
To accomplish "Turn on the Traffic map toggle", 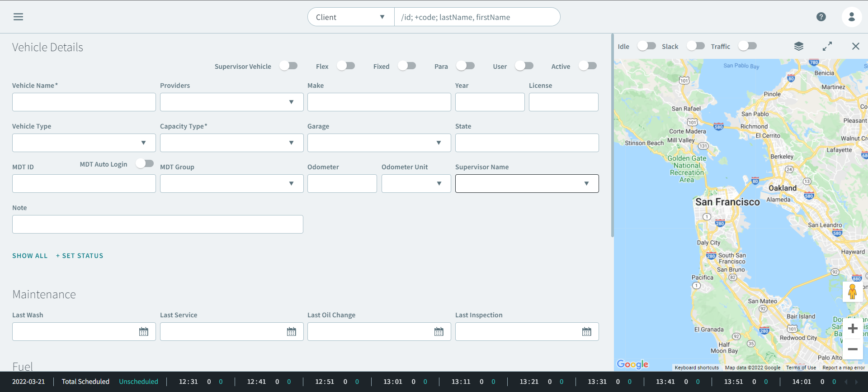I will pos(747,46).
